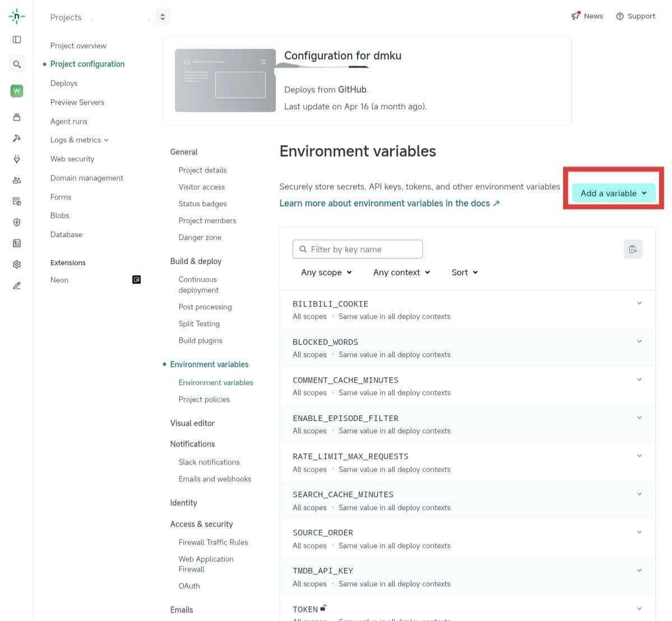Open the Deploys page

[64, 83]
